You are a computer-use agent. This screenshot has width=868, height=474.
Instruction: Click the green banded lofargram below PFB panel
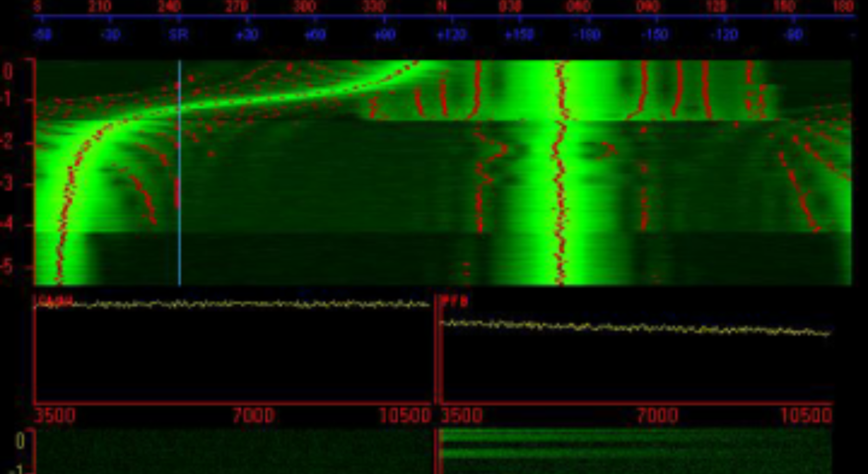tap(635, 451)
